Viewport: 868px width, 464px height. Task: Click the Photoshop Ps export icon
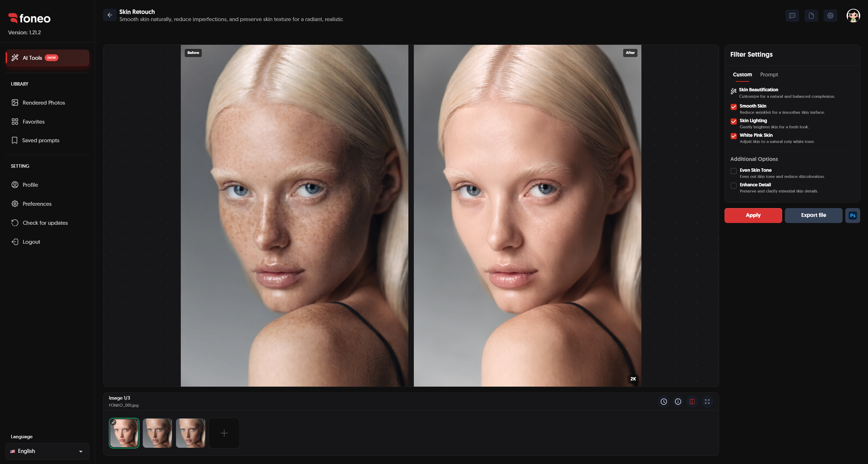852,216
